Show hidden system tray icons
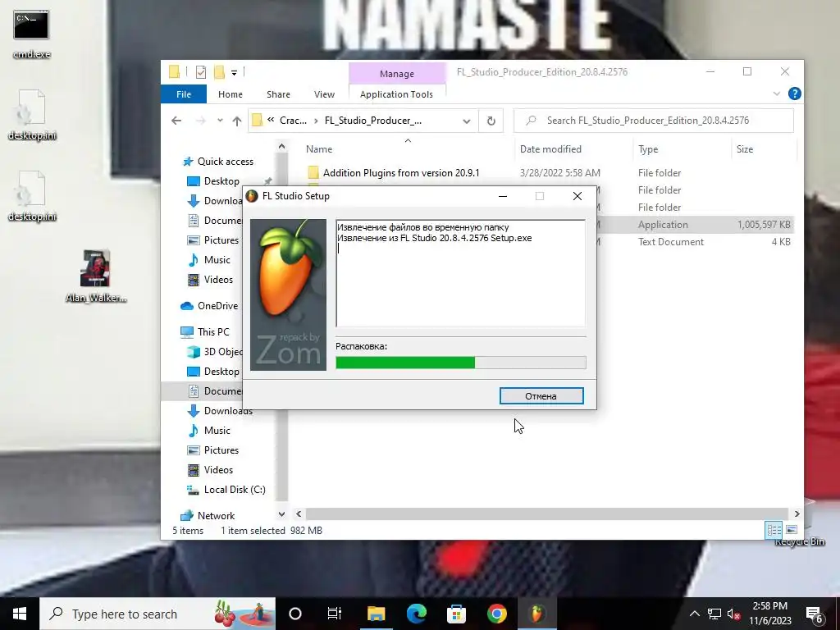This screenshot has width=840, height=630. [694, 614]
